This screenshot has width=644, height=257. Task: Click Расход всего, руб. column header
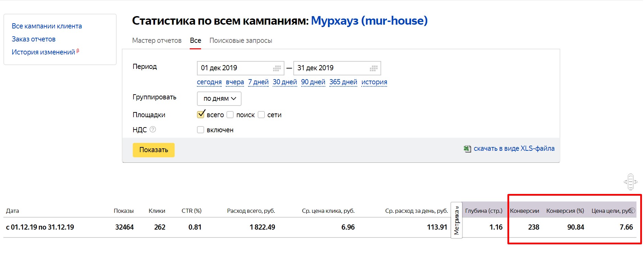pos(251,211)
